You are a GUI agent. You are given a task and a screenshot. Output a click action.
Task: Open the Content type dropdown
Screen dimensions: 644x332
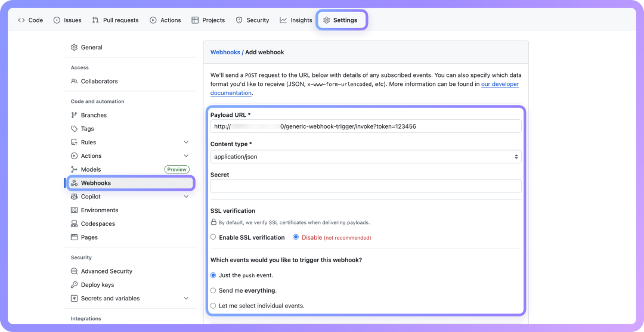point(366,157)
